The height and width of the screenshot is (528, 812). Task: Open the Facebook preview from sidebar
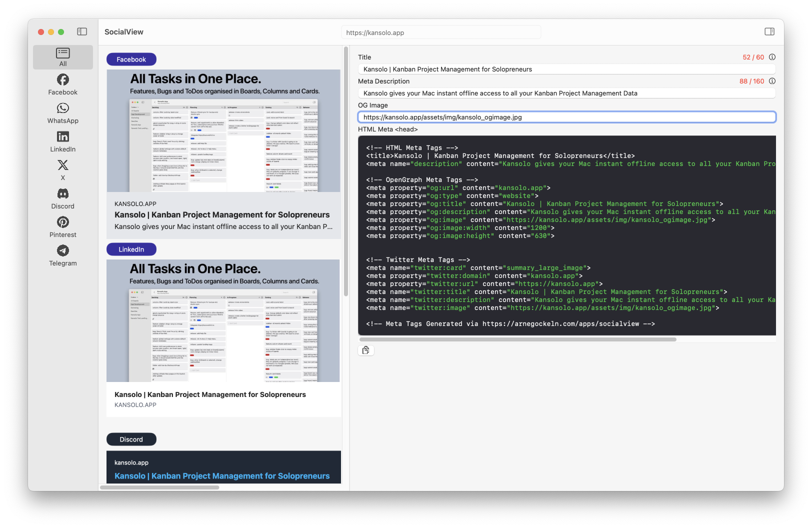click(63, 85)
